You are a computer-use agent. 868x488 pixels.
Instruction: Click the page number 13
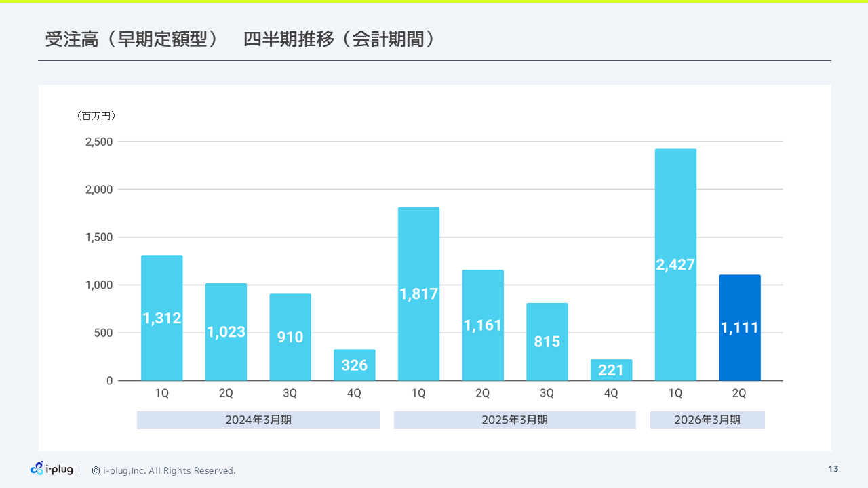coord(832,468)
